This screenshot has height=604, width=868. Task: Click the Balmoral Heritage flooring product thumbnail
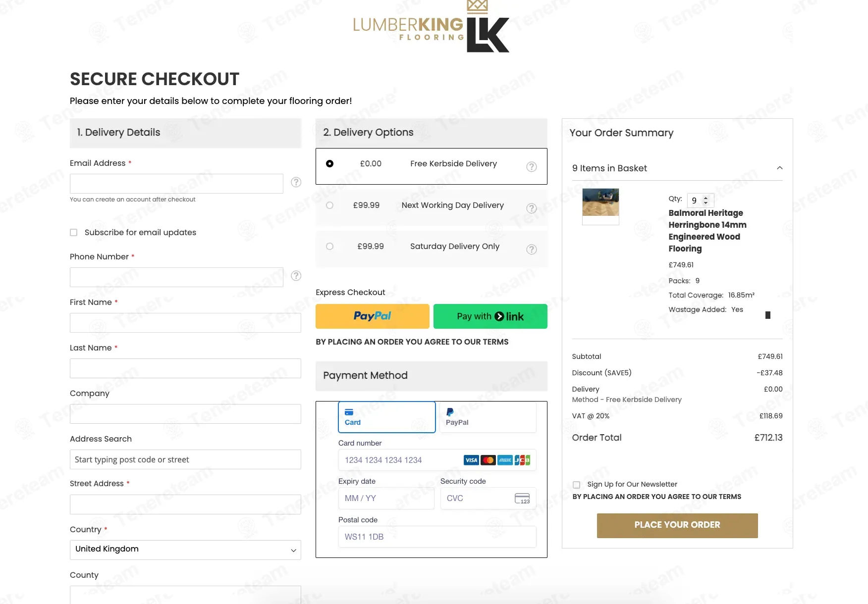(x=600, y=202)
